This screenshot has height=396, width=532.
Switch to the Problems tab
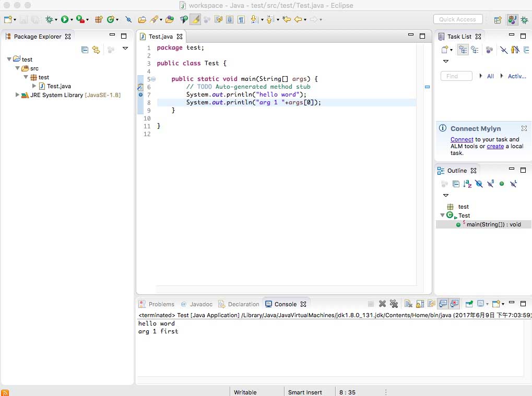coord(161,304)
